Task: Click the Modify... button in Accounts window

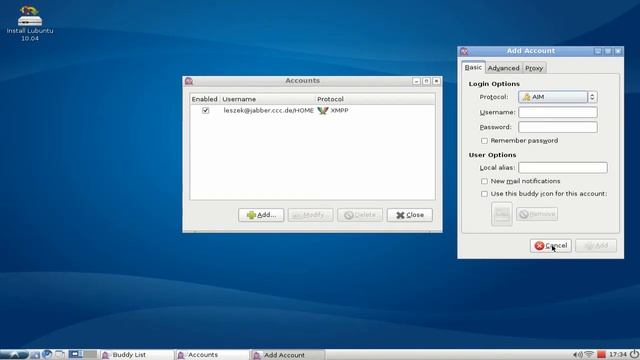Action: [311, 215]
